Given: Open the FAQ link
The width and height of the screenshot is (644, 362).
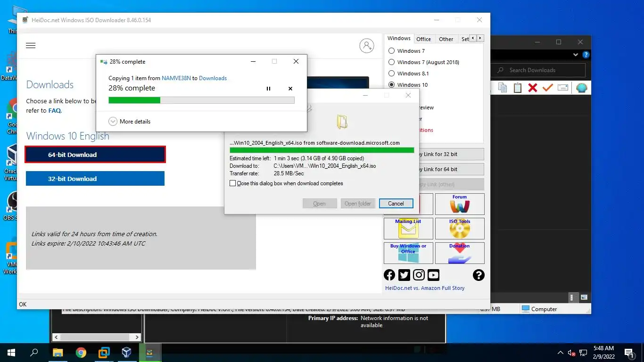Looking at the screenshot, I should 55,111.
